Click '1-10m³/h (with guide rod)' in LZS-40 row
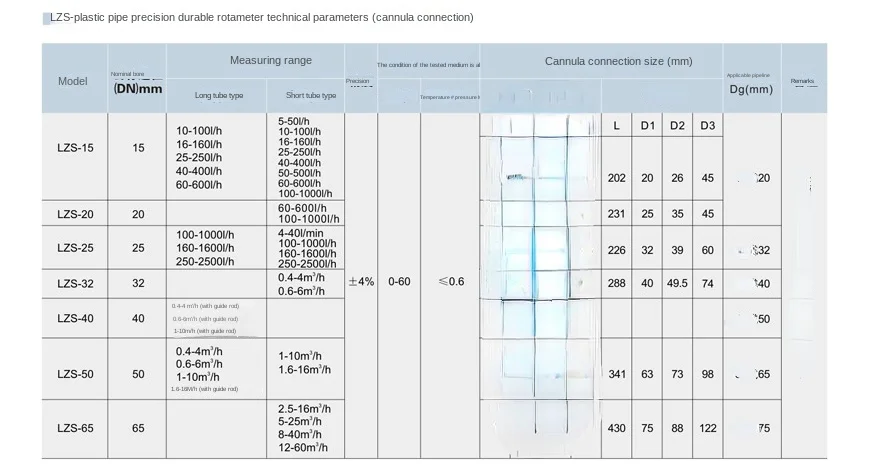Screen dimensions: 869x471 205,331
